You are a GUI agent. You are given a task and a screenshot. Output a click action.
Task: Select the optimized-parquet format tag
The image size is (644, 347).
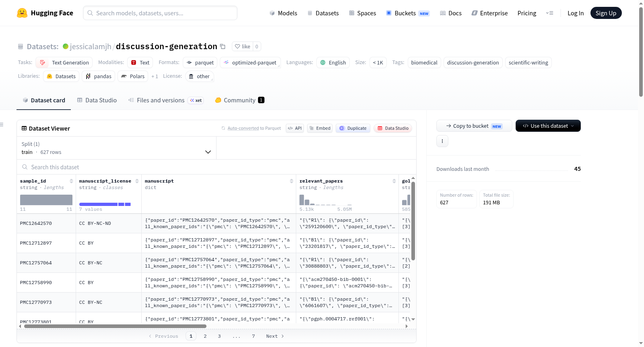click(250, 62)
